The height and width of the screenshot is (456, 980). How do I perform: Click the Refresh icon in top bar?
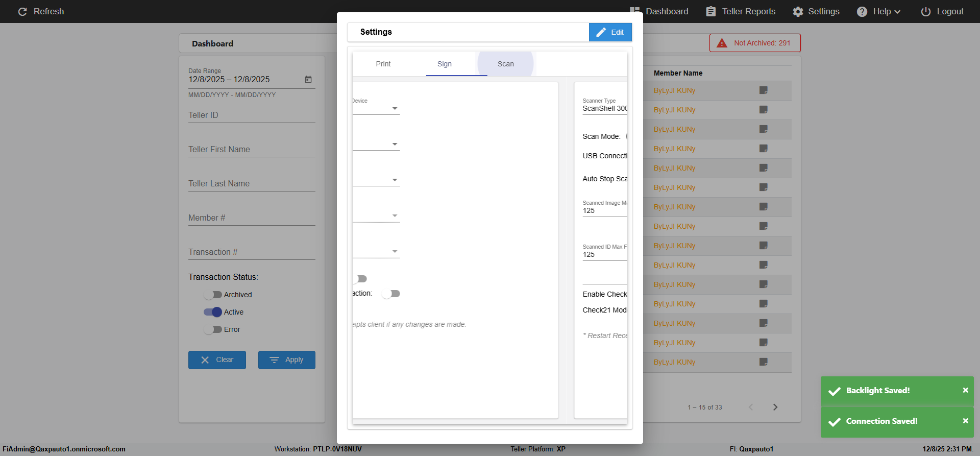click(x=22, y=11)
